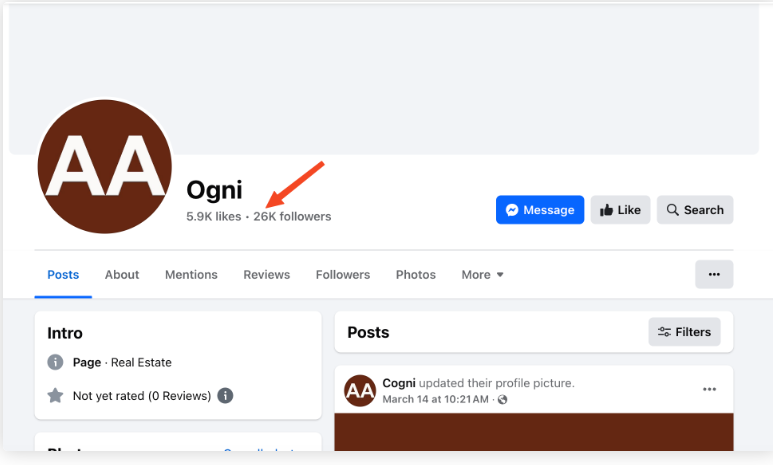The width and height of the screenshot is (773, 465).
Task: Switch to the About tab
Action: click(x=122, y=275)
